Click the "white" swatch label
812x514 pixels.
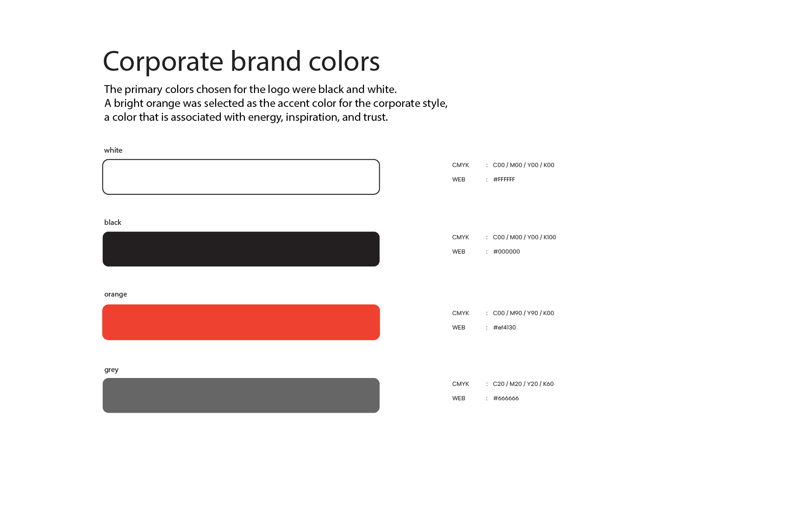[113, 150]
